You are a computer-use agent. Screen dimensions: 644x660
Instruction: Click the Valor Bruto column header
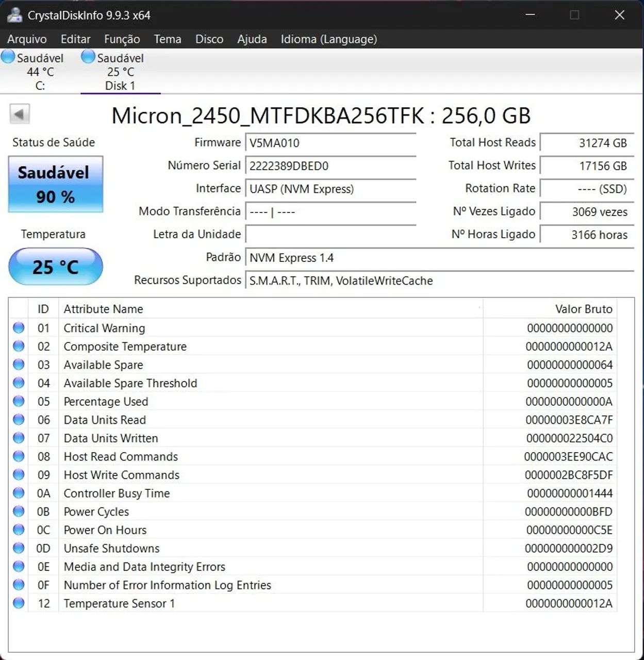pos(550,309)
